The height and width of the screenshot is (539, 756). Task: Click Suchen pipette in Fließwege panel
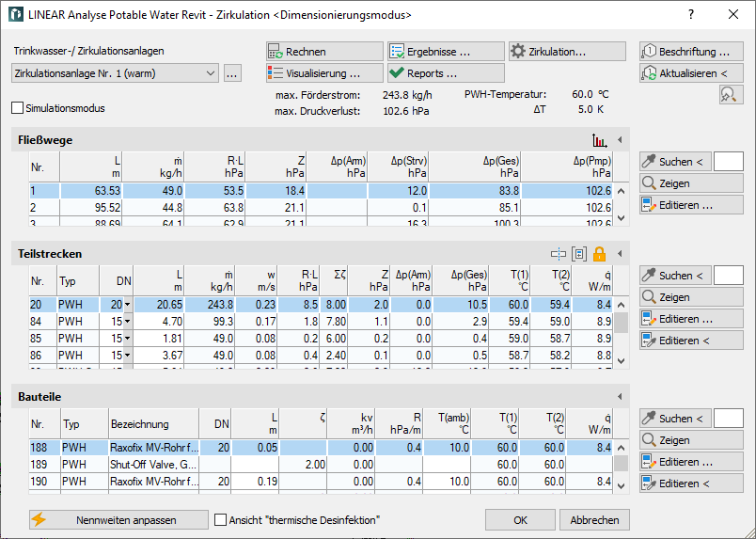[675, 162]
